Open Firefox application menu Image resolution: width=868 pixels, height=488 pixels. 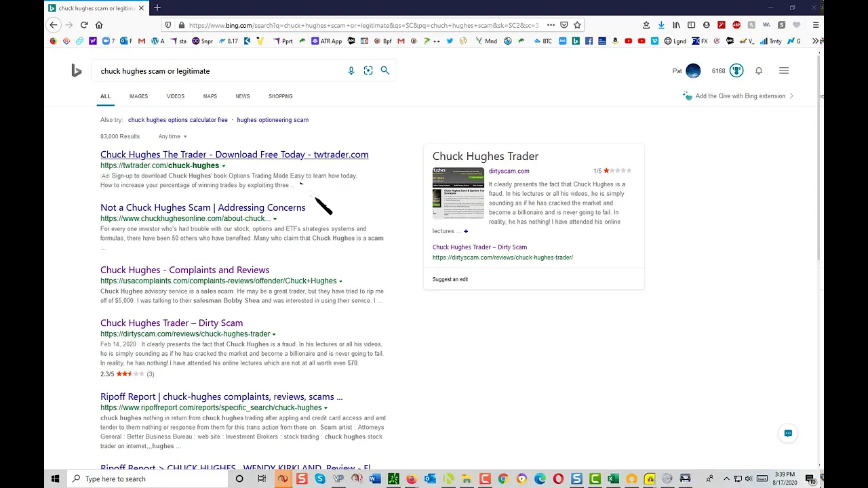tap(816, 25)
